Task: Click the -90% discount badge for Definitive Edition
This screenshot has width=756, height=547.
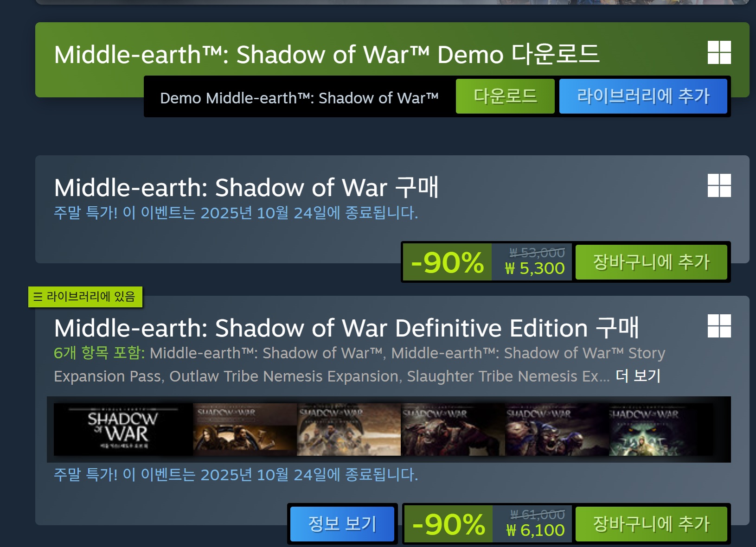Action: [x=448, y=524]
